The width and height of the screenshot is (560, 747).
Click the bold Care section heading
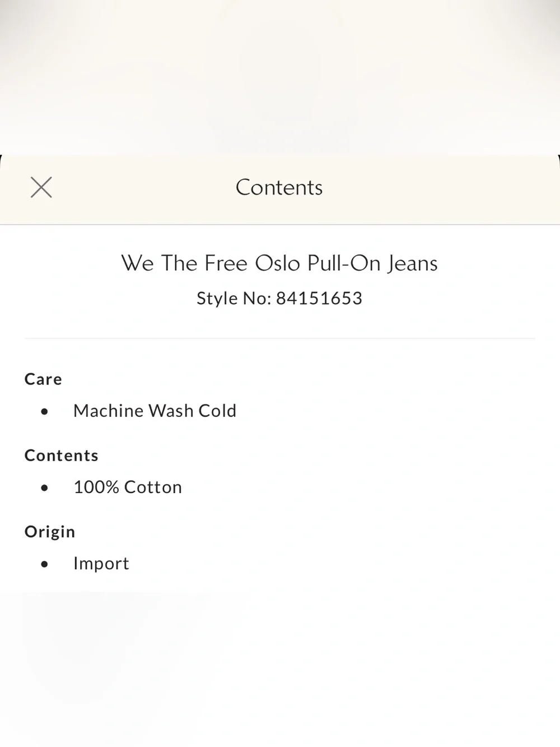[43, 379]
